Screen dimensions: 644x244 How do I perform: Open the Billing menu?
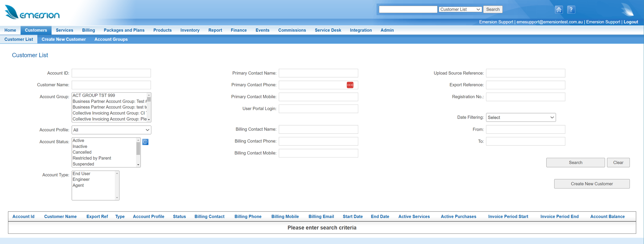click(x=88, y=30)
